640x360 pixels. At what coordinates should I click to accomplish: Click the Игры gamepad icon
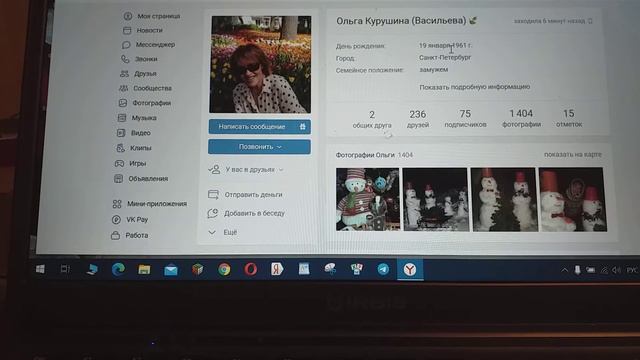(119, 164)
